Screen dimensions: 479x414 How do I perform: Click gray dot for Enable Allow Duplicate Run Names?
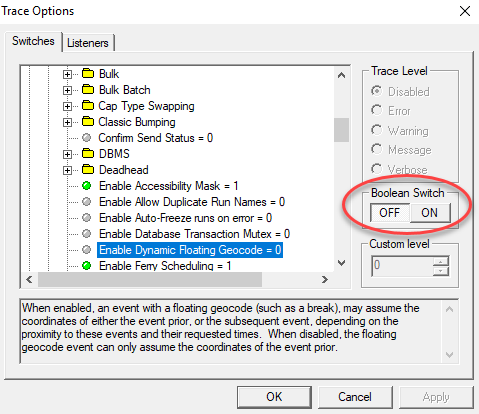click(87, 202)
